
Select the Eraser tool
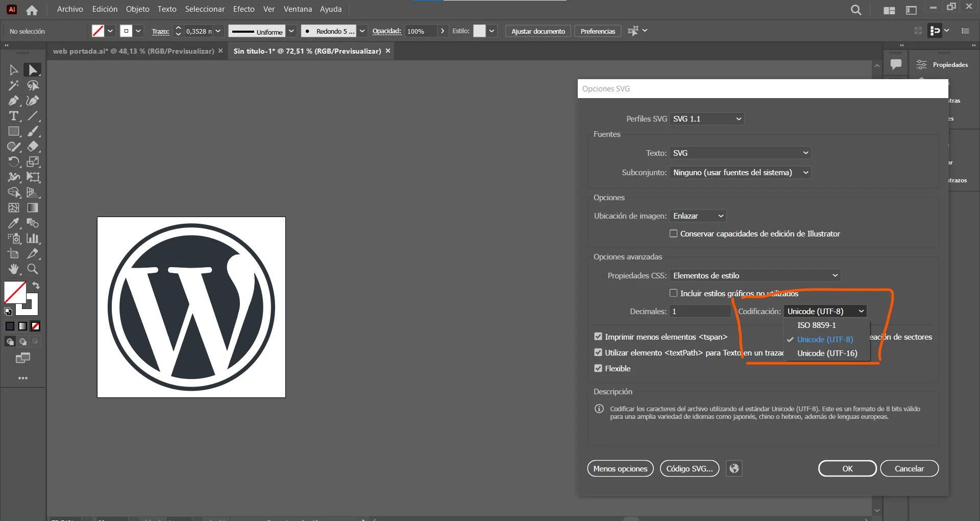(33, 147)
